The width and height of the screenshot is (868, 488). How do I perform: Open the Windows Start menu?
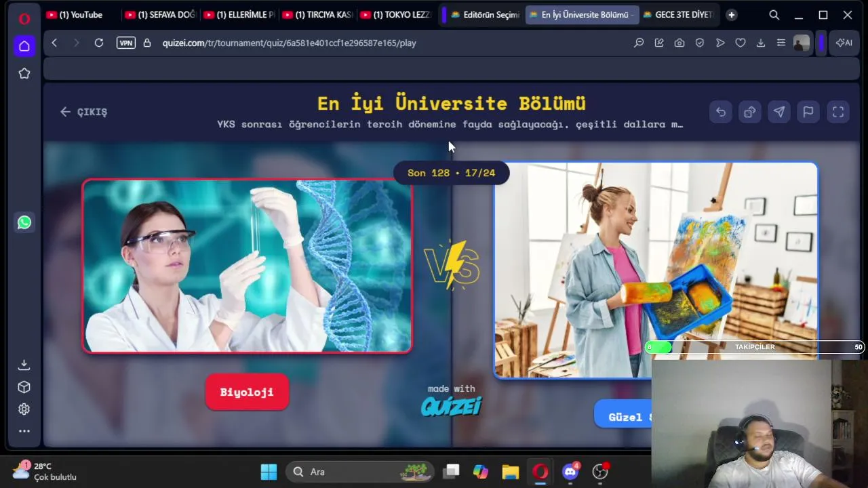pos(269,472)
